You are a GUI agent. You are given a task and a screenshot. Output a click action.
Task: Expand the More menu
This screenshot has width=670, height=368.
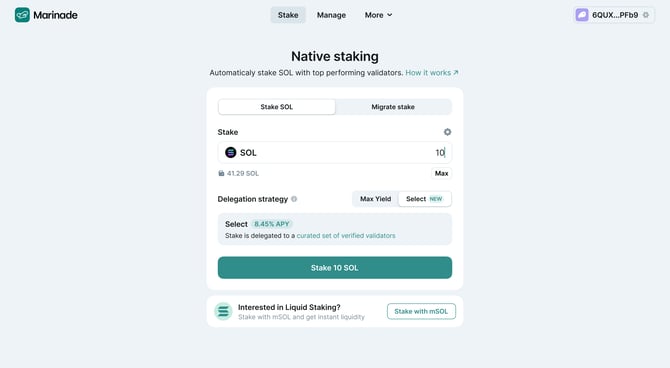click(378, 15)
